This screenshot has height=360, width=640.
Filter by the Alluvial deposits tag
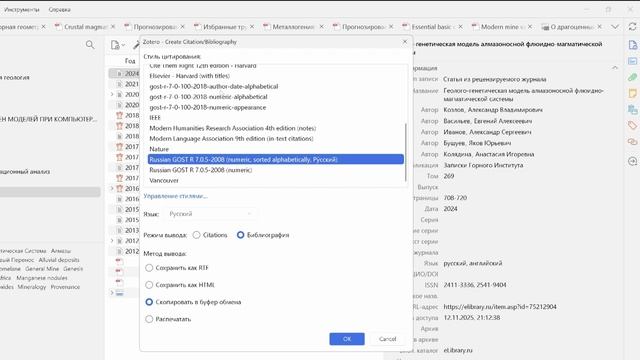(x=59, y=260)
